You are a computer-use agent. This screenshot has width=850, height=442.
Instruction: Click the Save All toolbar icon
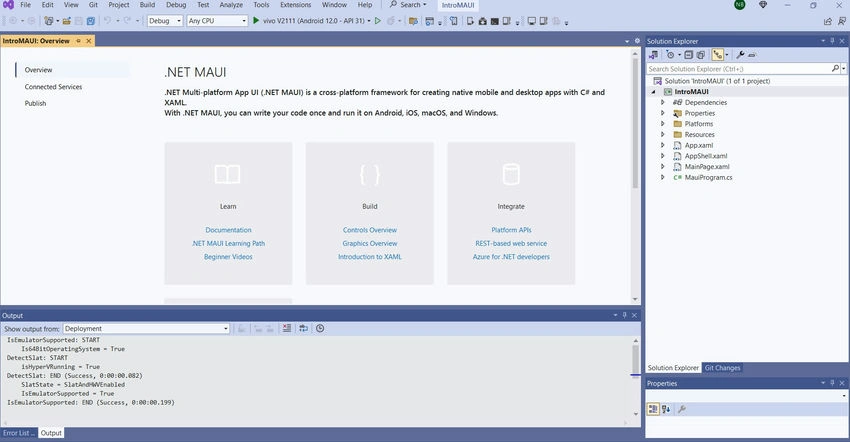(x=91, y=21)
